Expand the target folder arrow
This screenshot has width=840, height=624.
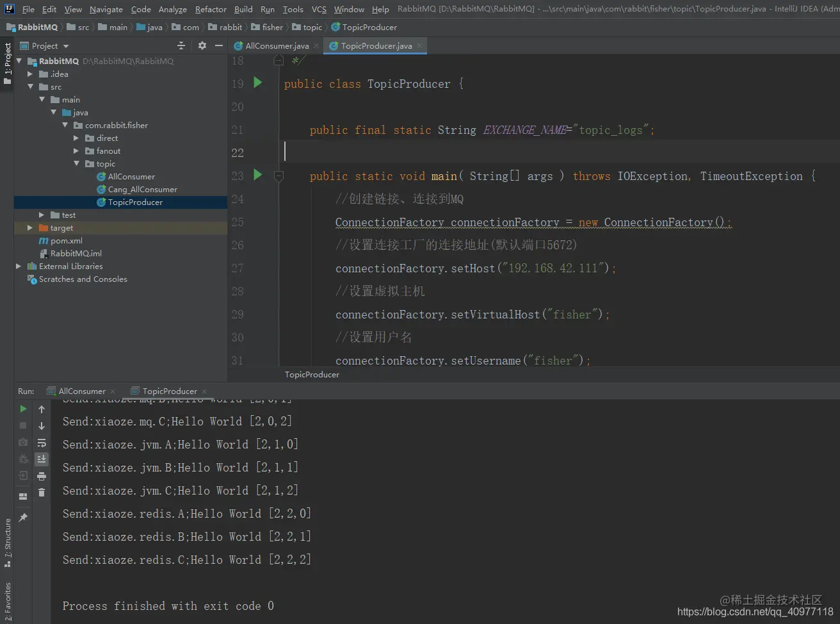30,227
